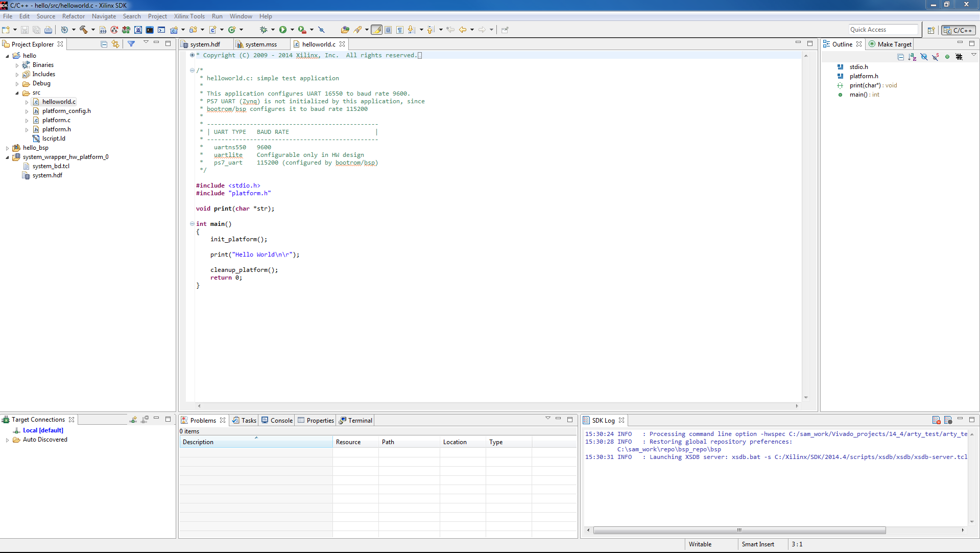Click the Print toolbar icon

coord(48,30)
